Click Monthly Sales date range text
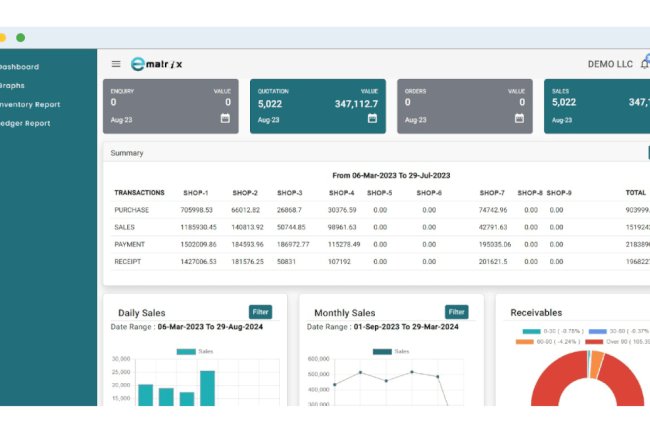Screen dimensions: 650x433 383,327
